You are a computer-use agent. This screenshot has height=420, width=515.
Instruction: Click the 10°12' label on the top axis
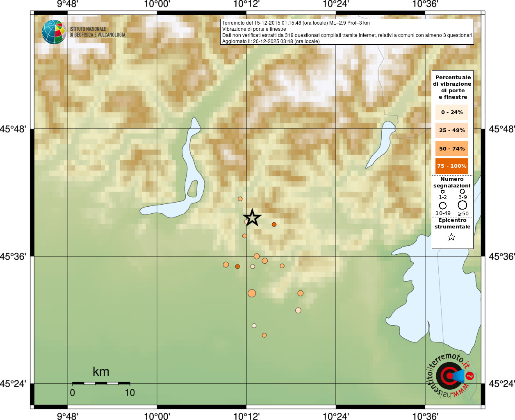tap(246, 4)
